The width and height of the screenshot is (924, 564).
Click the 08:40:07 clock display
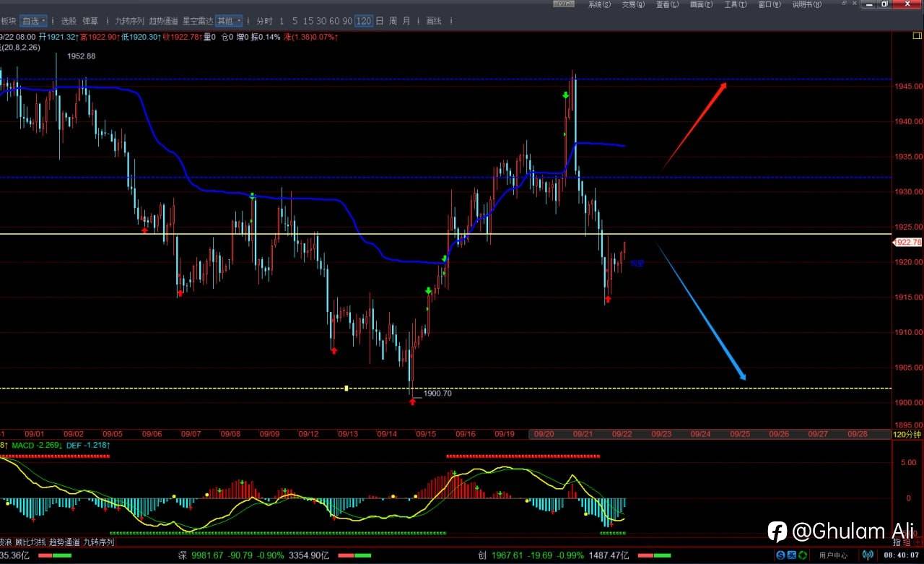(903, 555)
